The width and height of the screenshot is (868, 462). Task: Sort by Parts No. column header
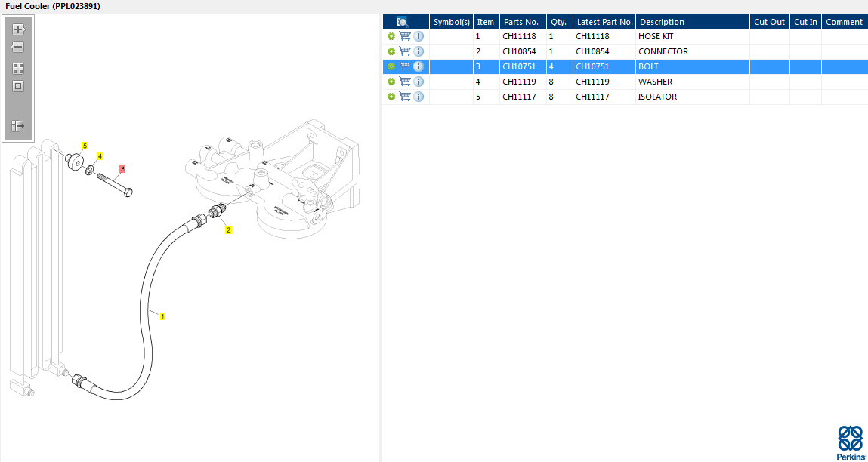click(520, 22)
